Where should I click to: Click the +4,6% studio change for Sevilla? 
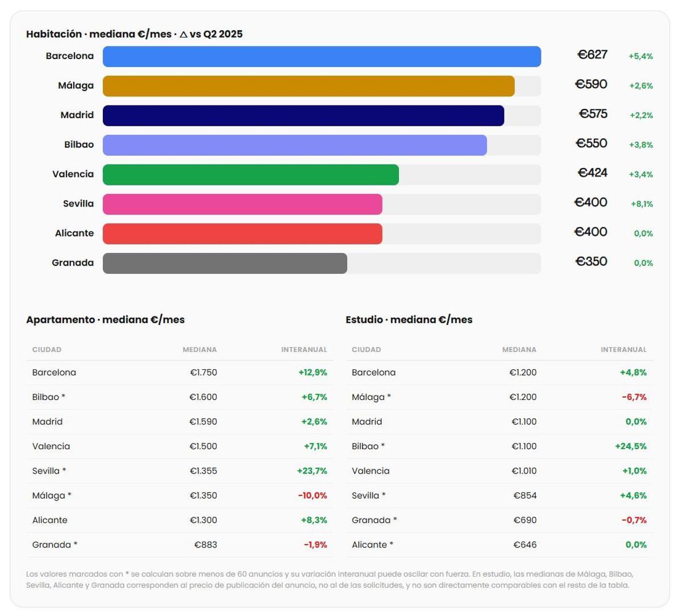(x=633, y=496)
